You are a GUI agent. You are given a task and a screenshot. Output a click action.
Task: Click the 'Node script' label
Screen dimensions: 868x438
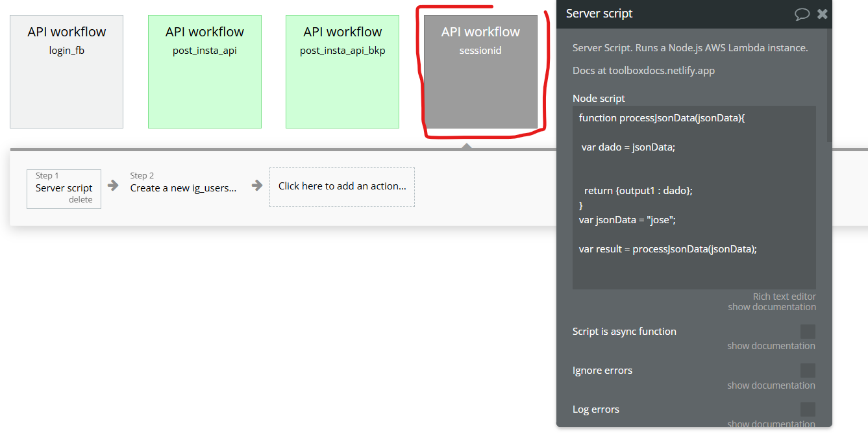click(x=599, y=99)
